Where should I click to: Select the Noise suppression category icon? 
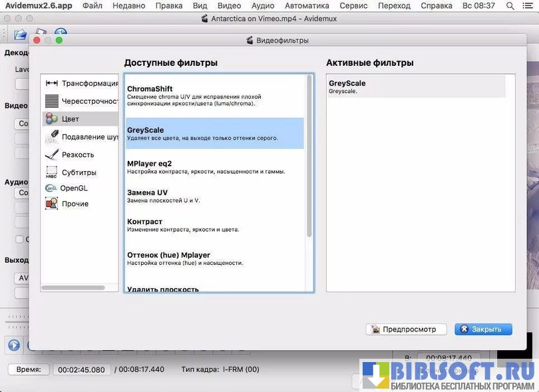point(51,136)
